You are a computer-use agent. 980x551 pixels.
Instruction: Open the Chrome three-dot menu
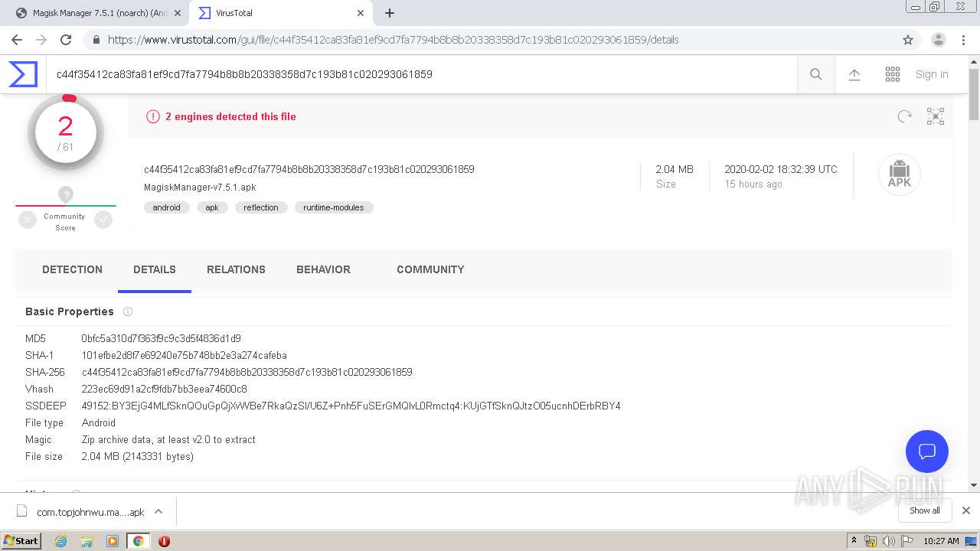click(x=963, y=40)
